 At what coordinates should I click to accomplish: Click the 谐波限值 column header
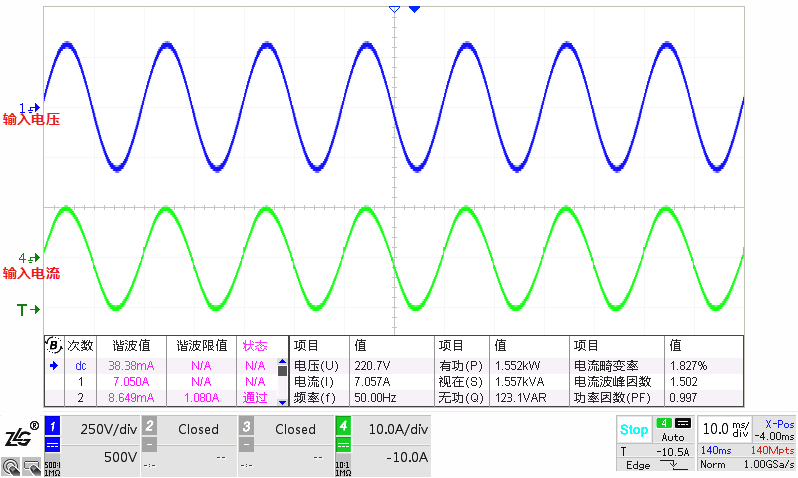tap(202, 346)
